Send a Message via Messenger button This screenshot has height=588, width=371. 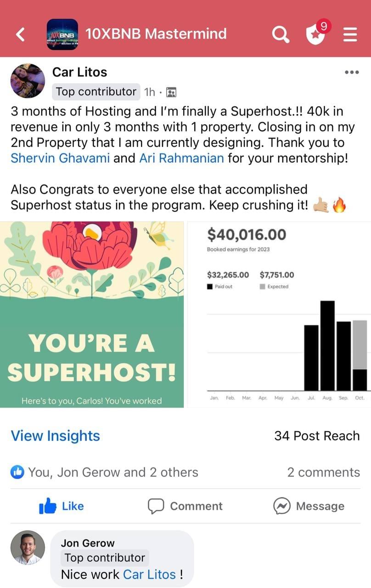[309, 506]
